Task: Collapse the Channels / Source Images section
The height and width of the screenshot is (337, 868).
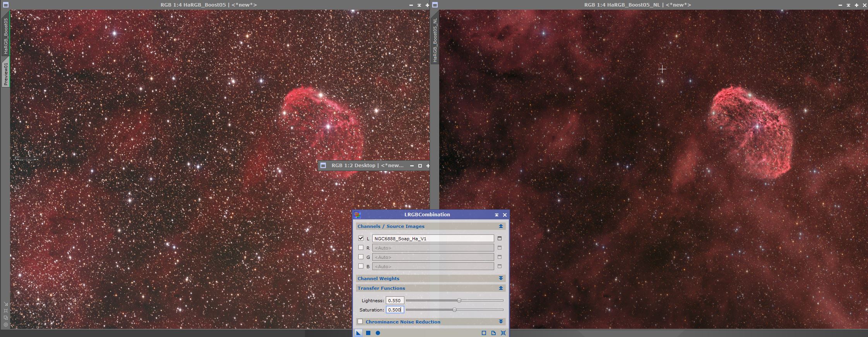Action: coord(501,226)
